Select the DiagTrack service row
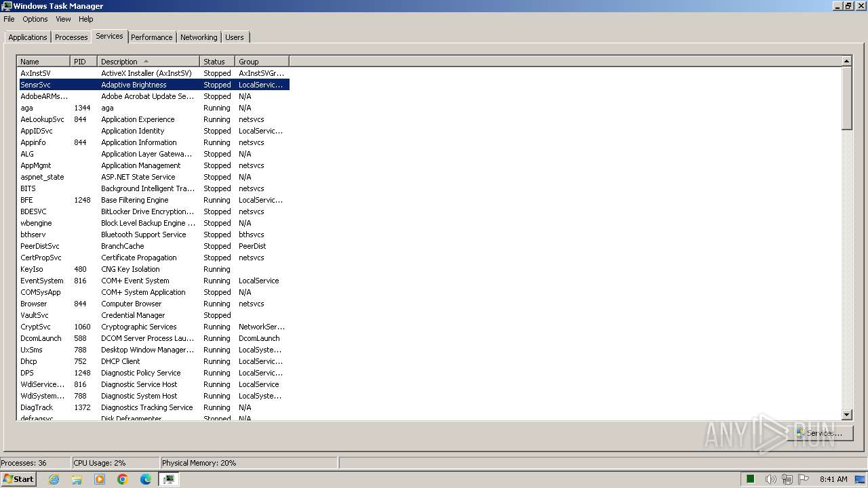The width and height of the screenshot is (868, 488). 154,407
